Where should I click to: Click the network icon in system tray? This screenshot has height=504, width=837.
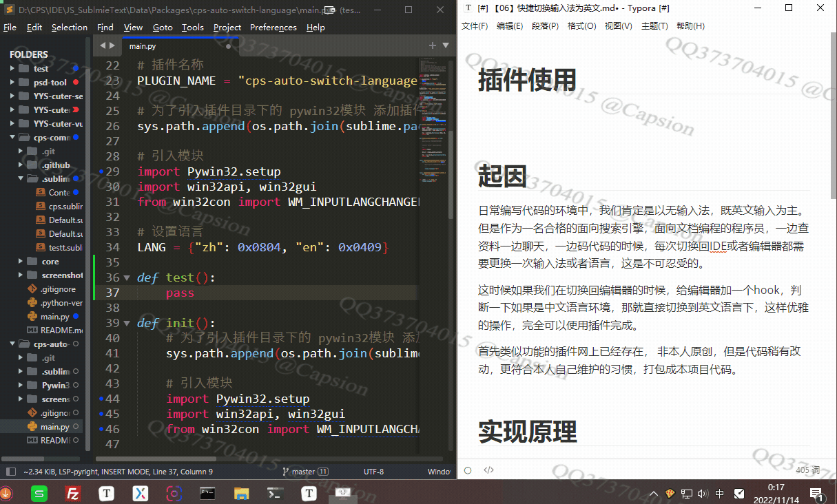pos(687,493)
